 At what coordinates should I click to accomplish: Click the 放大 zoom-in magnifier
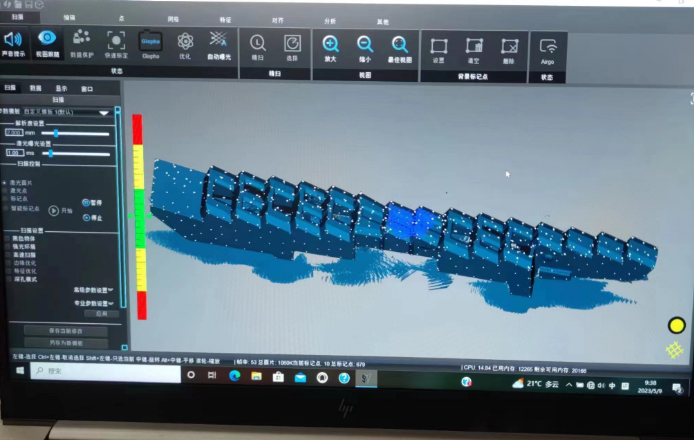[330, 44]
